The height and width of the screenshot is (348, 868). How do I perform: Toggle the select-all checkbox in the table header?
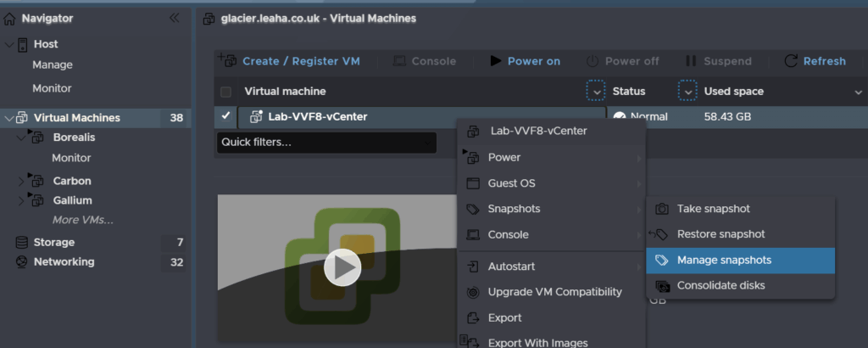(225, 92)
